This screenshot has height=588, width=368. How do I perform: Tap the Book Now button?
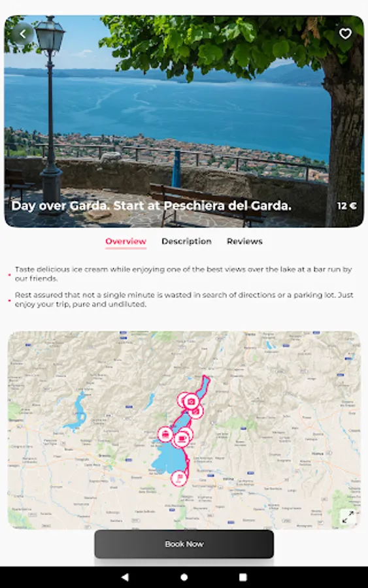point(184,544)
